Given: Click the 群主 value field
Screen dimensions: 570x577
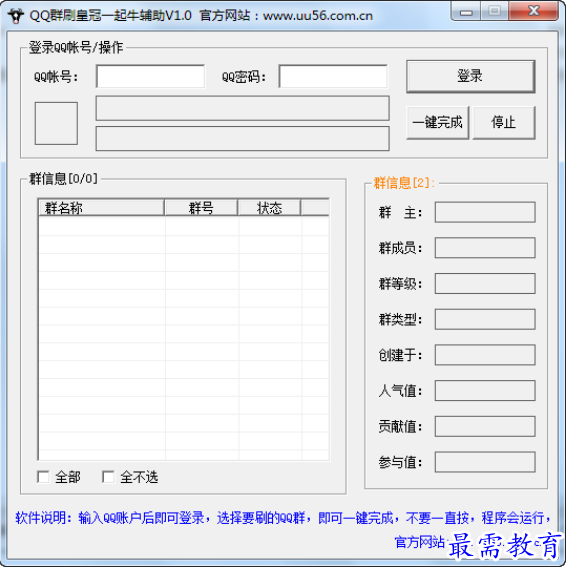Looking at the screenshot, I should coord(485,212).
